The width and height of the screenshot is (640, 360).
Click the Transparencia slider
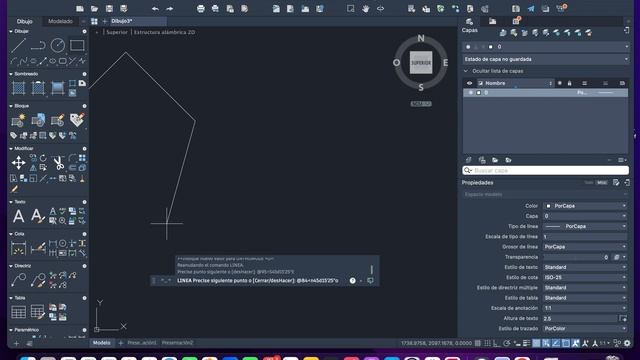tap(573, 257)
